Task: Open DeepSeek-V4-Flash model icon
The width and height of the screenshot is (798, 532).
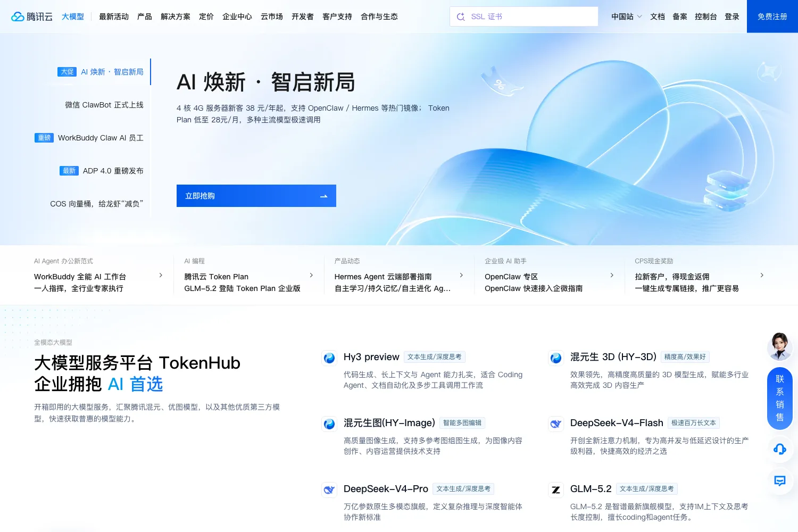Action: click(x=556, y=424)
